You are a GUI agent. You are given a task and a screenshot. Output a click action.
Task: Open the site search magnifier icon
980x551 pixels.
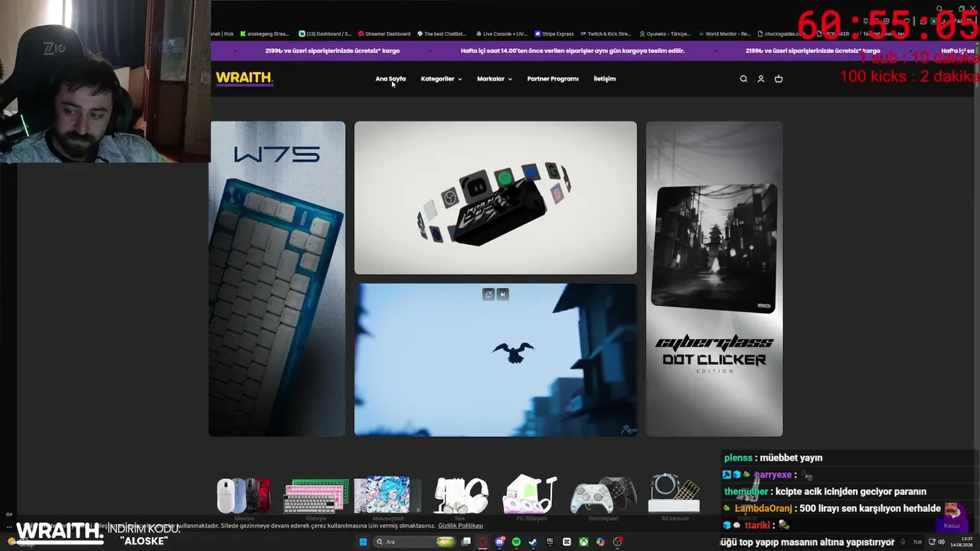[743, 79]
